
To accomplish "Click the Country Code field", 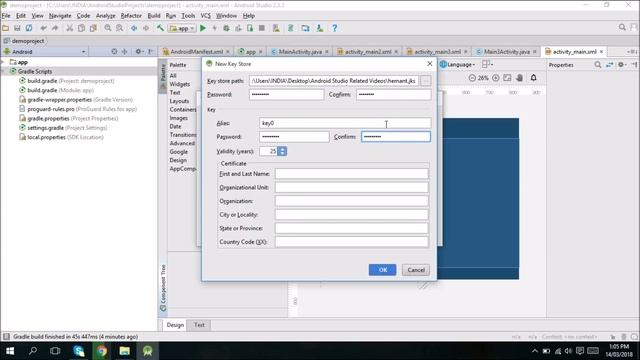I will click(x=351, y=242).
